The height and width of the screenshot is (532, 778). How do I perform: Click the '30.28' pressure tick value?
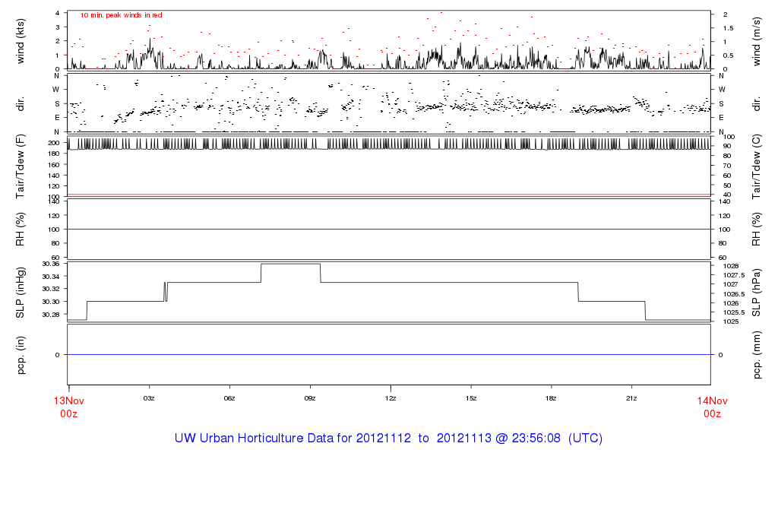tap(51, 315)
